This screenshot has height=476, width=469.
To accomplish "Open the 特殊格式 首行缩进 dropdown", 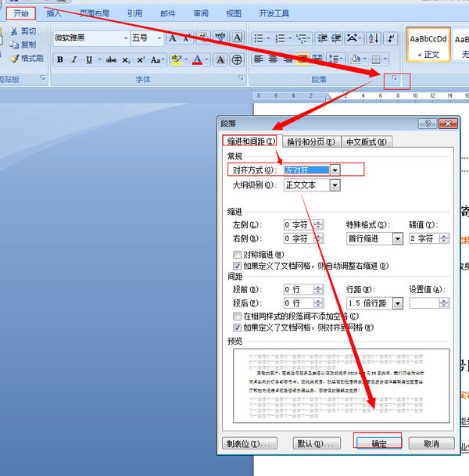I will [x=398, y=239].
